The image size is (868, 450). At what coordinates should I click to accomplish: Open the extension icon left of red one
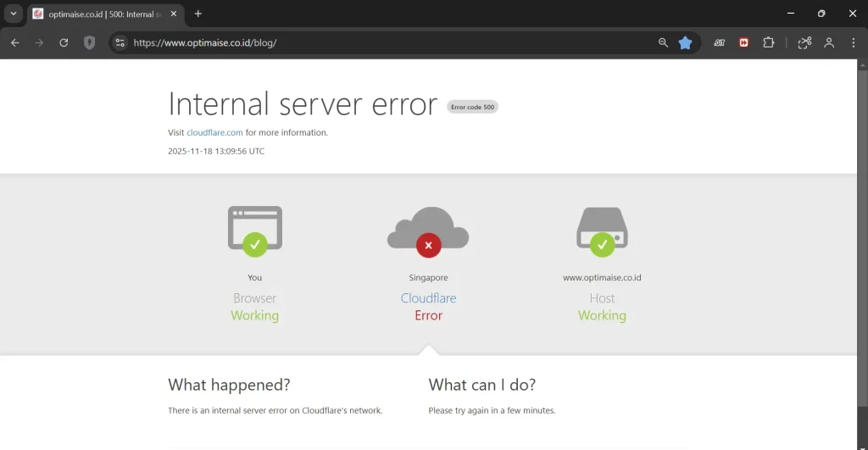tap(719, 42)
